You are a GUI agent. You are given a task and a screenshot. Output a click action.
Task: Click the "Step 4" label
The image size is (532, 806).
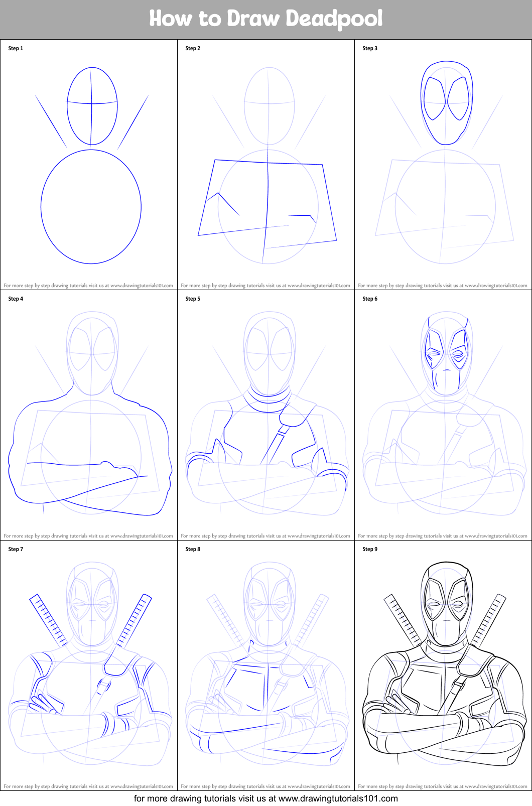(x=16, y=299)
